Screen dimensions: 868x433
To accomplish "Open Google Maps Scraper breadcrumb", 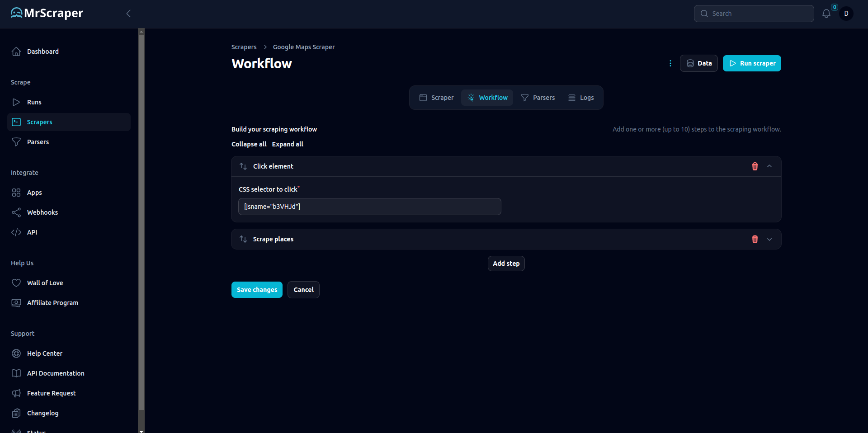I will 304,47.
